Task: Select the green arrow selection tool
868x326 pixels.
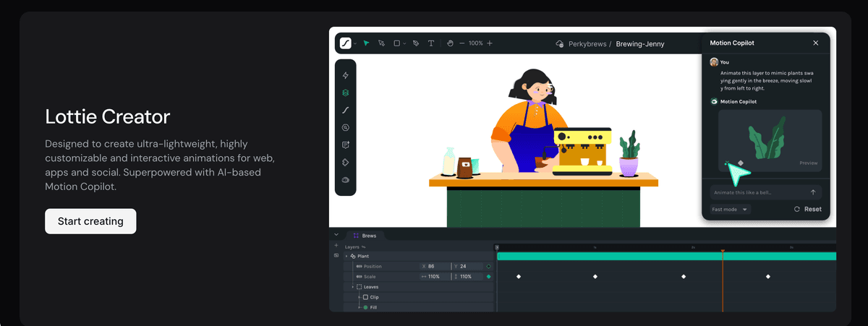Action: tap(366, 43)
